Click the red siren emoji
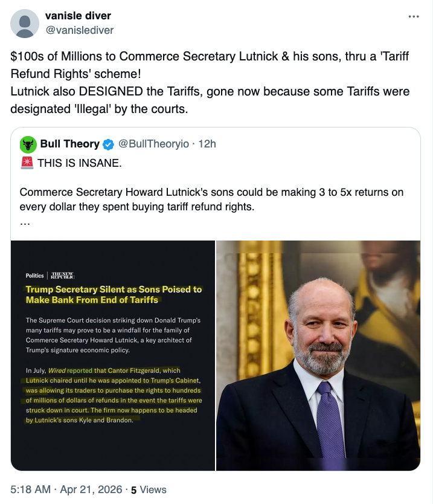This screenshot has height=504, width=433. [x=27, y=163]
